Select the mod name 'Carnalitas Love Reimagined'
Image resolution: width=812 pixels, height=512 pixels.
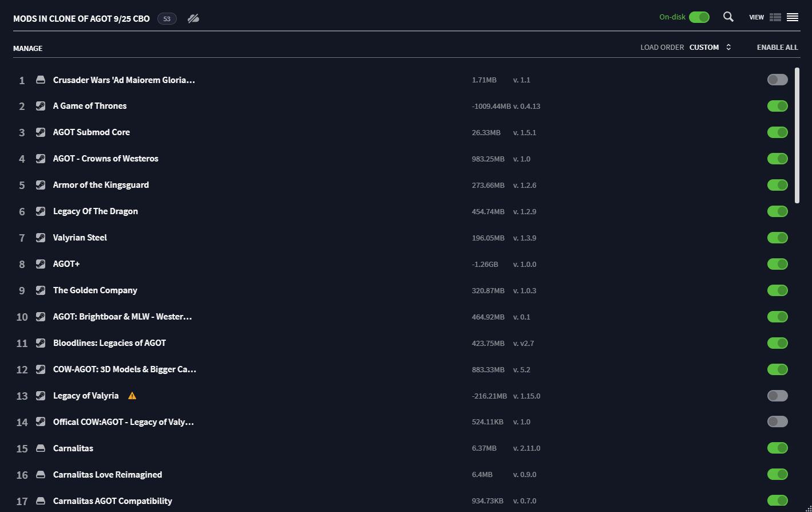[x=108, y=475]
